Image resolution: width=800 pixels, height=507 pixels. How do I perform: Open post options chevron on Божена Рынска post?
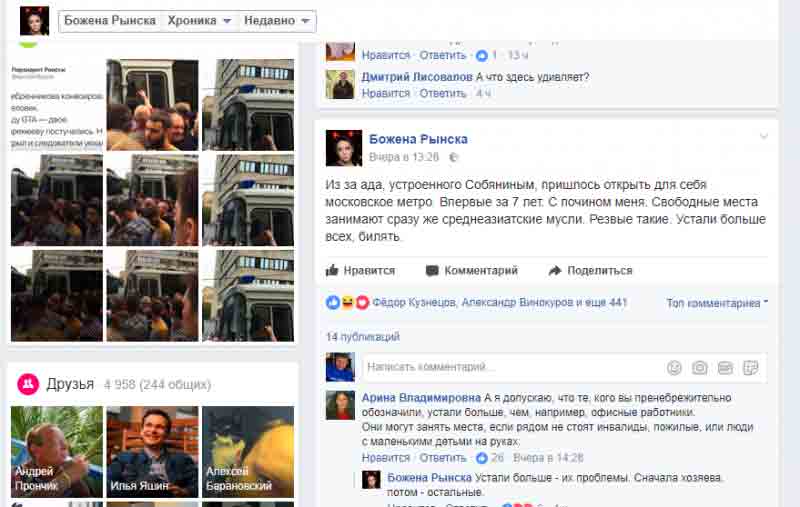pos(764,136)
